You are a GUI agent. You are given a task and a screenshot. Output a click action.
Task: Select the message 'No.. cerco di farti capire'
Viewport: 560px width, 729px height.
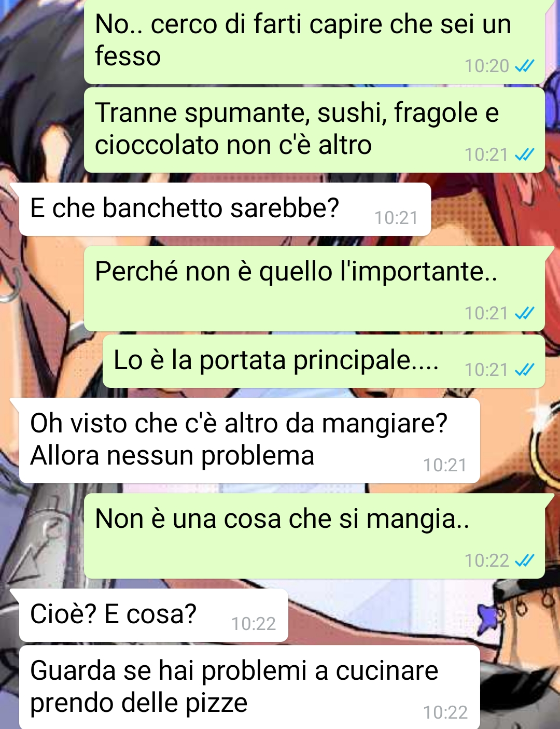[x=314, y=41]
